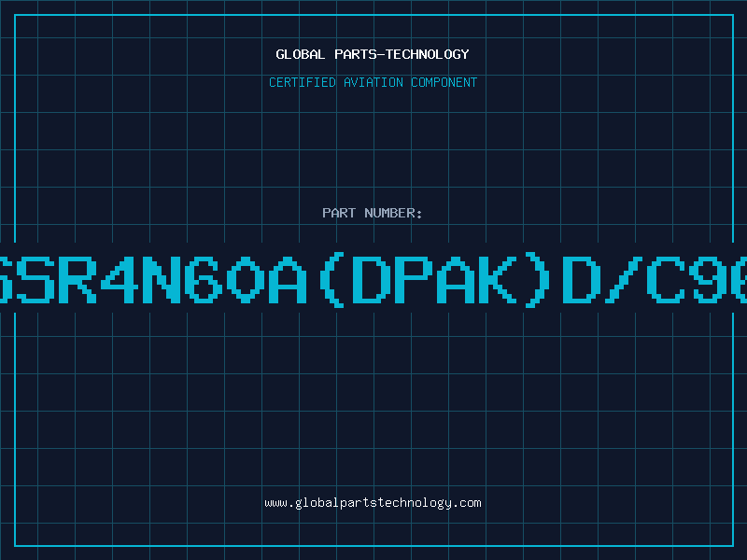The image size is (747, 560).
Task: Click the 'GLOBAL PARTS-TECHNOLOGY' heading
Action: 373,54
